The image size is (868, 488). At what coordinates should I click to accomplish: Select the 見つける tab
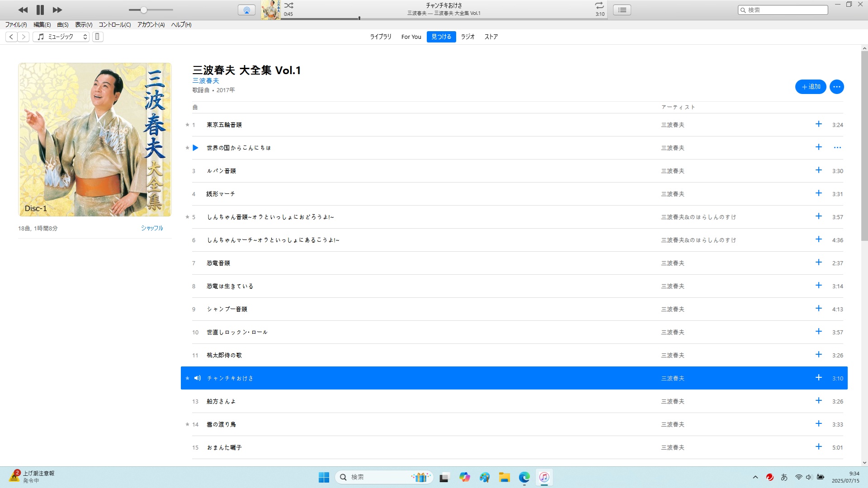pos(441,37)
